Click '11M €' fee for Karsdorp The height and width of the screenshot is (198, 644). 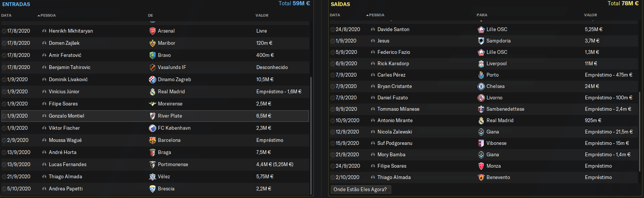[x=591, y=64]
